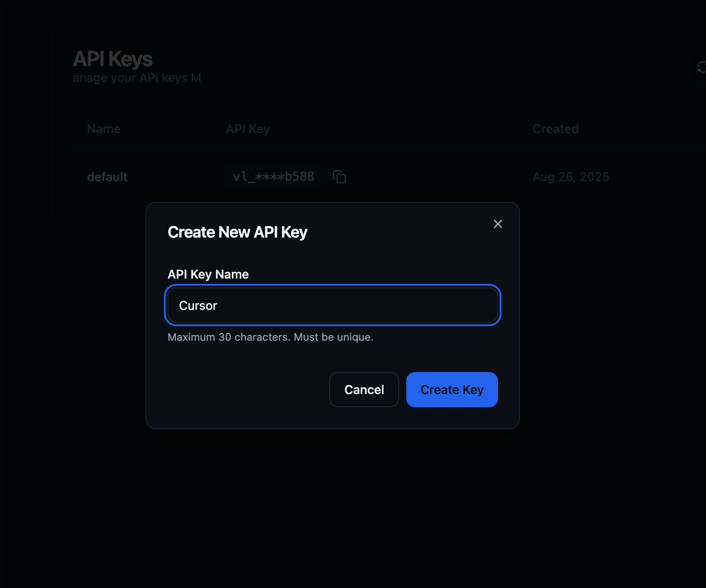The width and height of the screenshot is (706, 588).
Task: Place caret after the word Cursor
Action: tap(218, 305)
